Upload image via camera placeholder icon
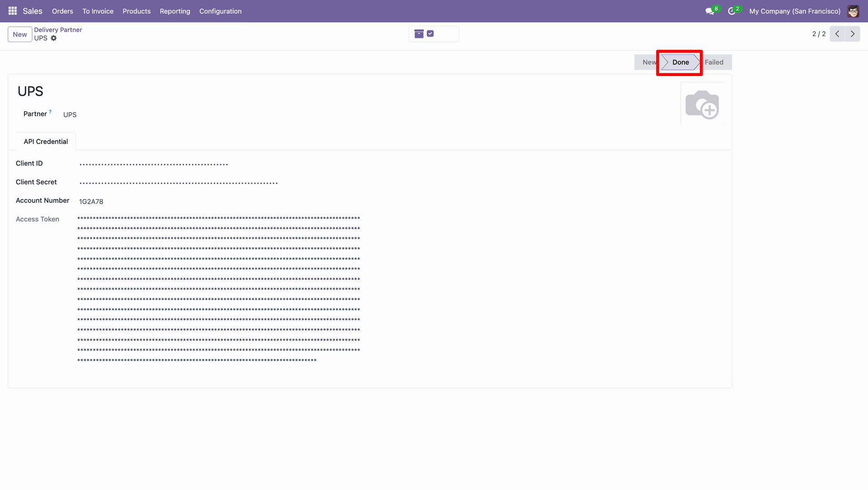Image resolution: width=868 pixels, height=490 pixels. [702, 105]
